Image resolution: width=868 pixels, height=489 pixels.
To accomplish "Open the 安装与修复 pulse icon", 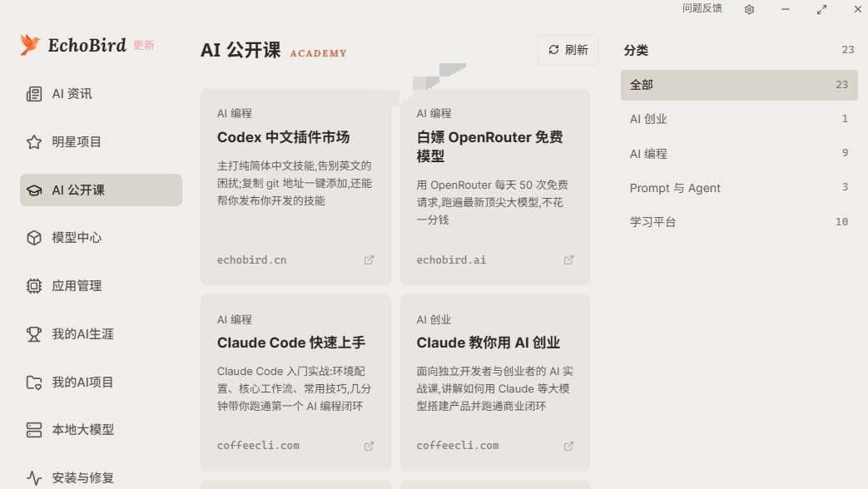I will point(34,478).
